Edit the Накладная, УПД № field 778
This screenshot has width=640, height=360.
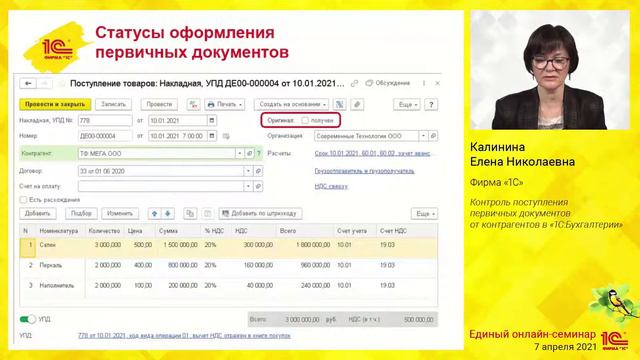[105, 120]
